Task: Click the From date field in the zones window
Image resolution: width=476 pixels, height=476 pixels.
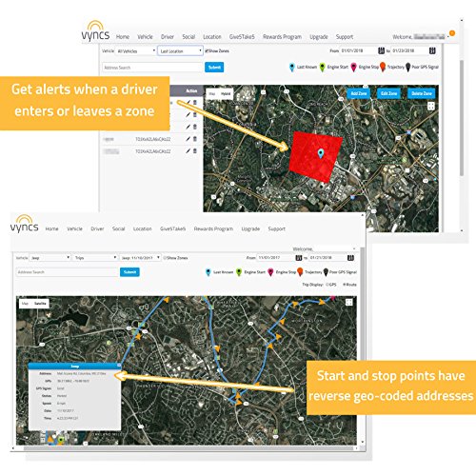Action: click(x=359, y=50)
